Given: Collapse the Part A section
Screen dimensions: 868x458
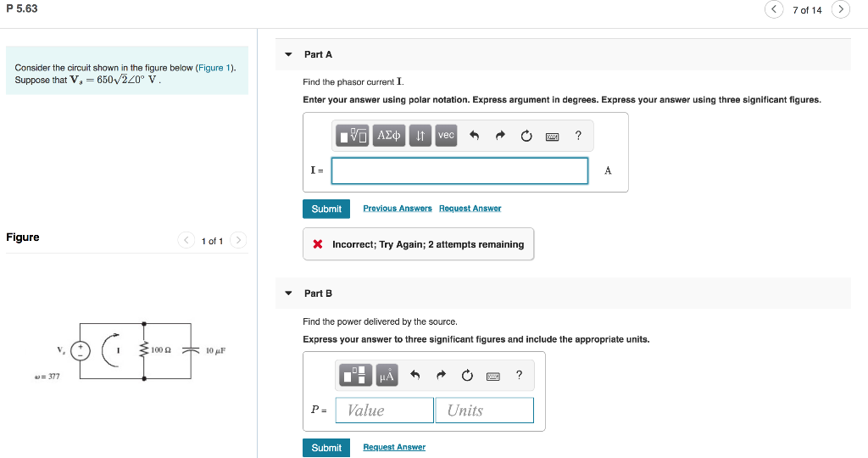Looking at the screenshot, I should [x=288, y=54].
